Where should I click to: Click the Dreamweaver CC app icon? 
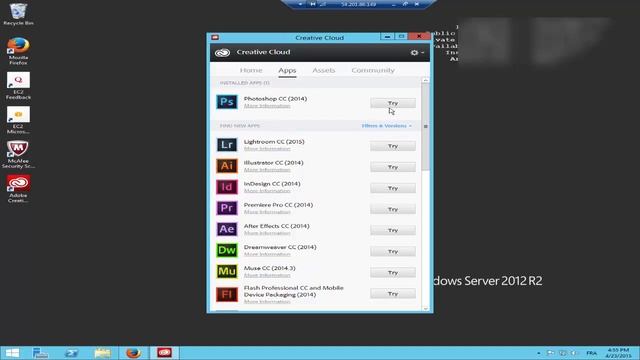click(227, 250)
